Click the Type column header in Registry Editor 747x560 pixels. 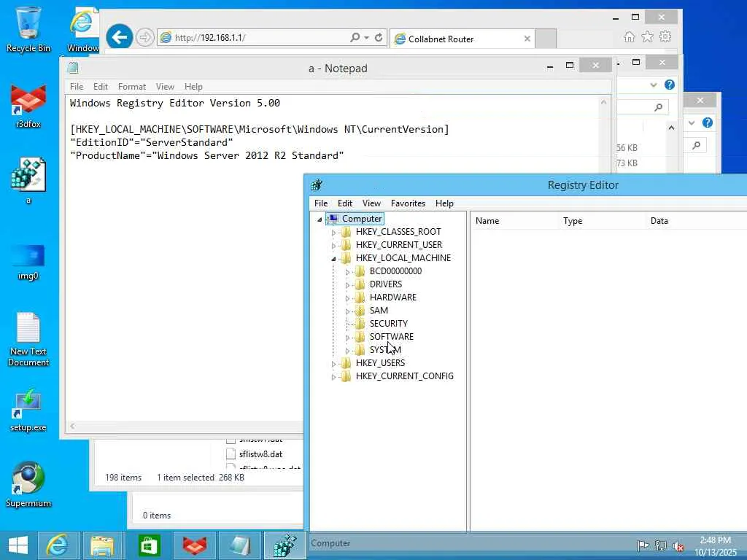click(x=602, y=221)
